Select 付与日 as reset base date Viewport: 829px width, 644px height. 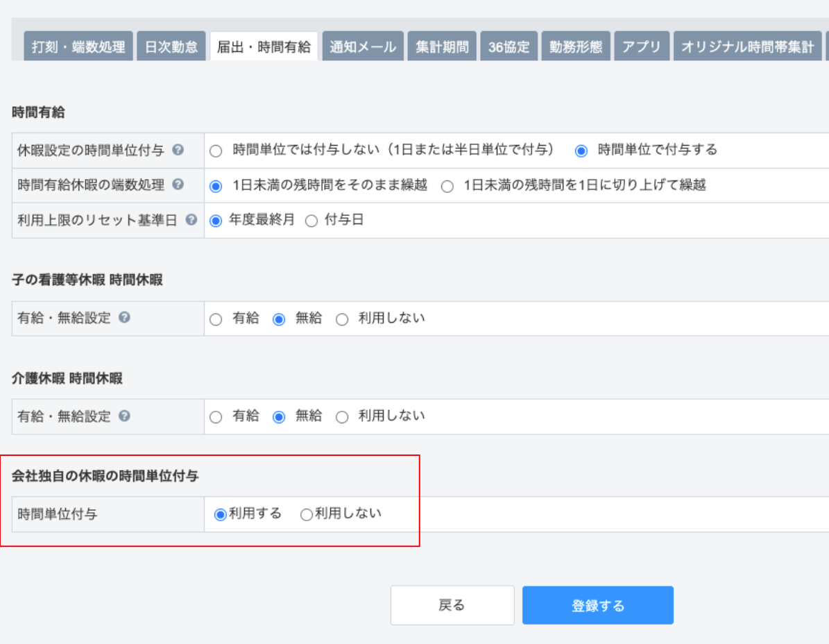[311, 221]
